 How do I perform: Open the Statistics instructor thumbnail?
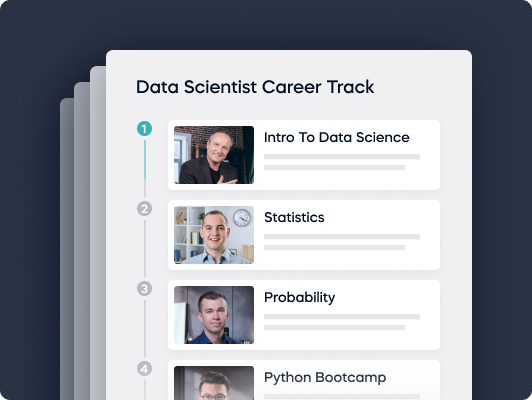pos(214,235)
